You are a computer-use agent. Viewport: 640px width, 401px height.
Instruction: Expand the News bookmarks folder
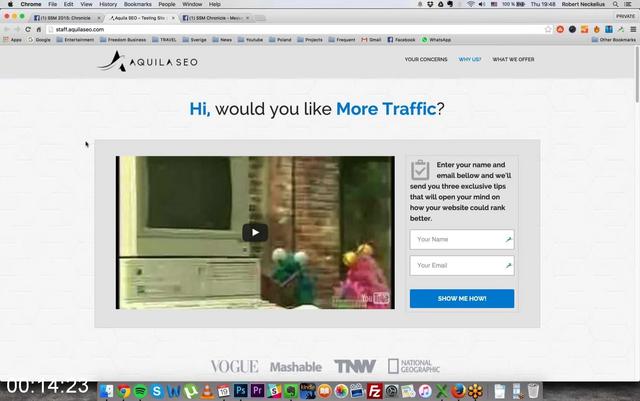(222, 40)
